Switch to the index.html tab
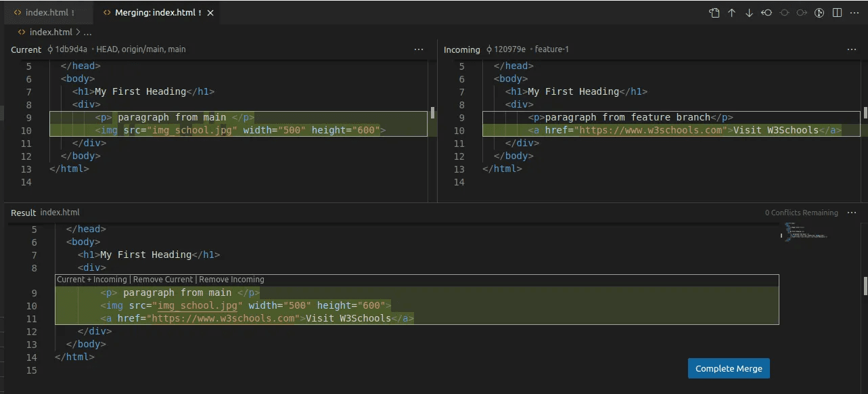This screenshot has height=394, width=868. point(44,13)
